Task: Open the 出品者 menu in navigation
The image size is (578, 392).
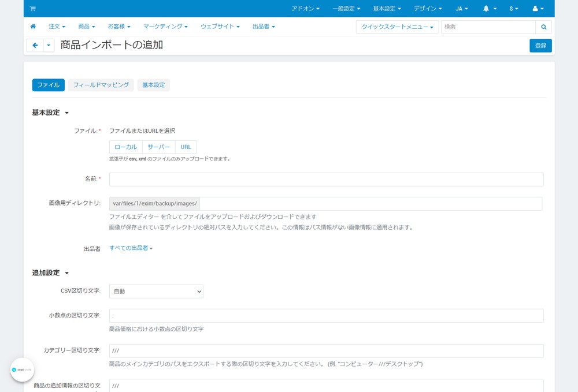Action: (264, 27)
